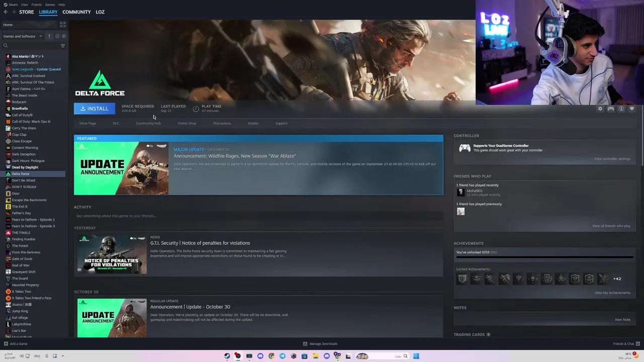Open the View menu

(24, 5)
